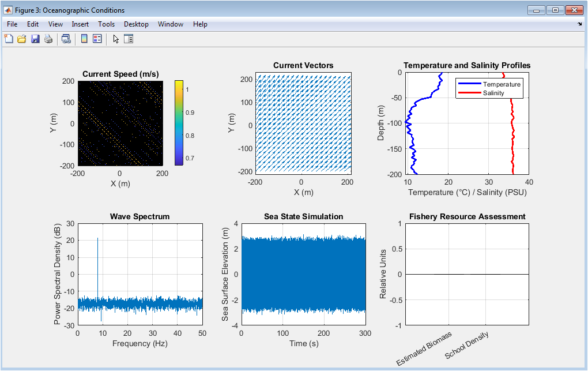Click the Salinity entry in the legend
The image size is (588, 371).
(x=493, y=93)
